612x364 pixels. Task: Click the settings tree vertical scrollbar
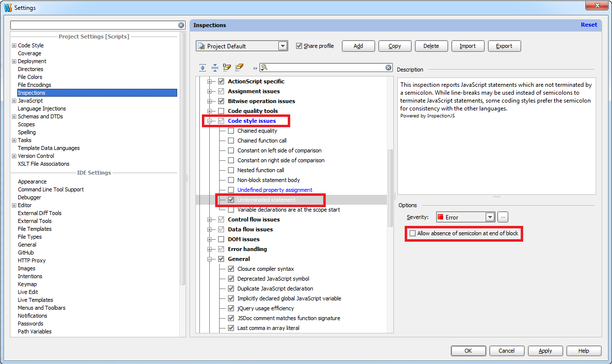click(x=183, y=159)
